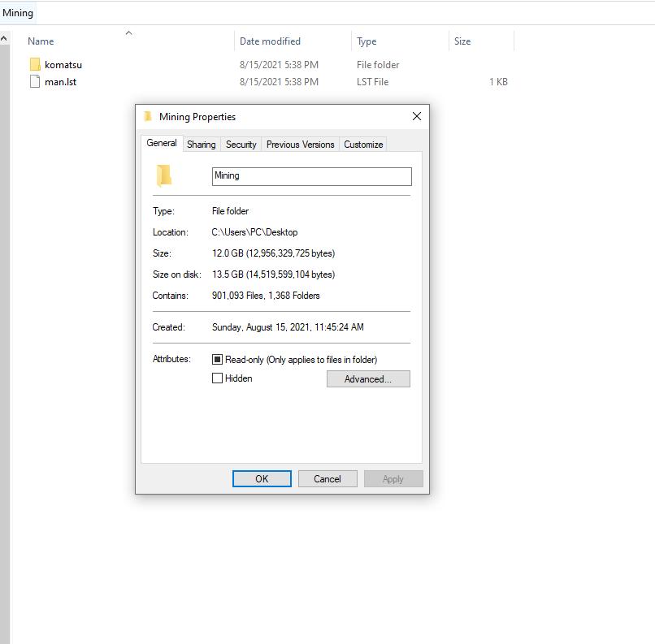This screenshot has height=644, width=655.
Task: Enable the Hidden attribute checkbox
Action: (217, 378)
